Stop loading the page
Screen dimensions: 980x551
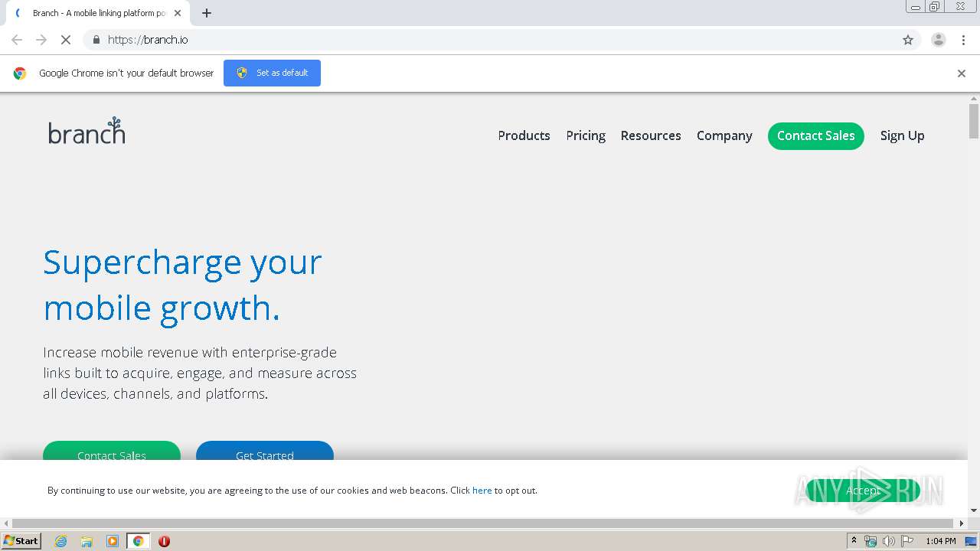pyautogui.click(x=66, y=40)
